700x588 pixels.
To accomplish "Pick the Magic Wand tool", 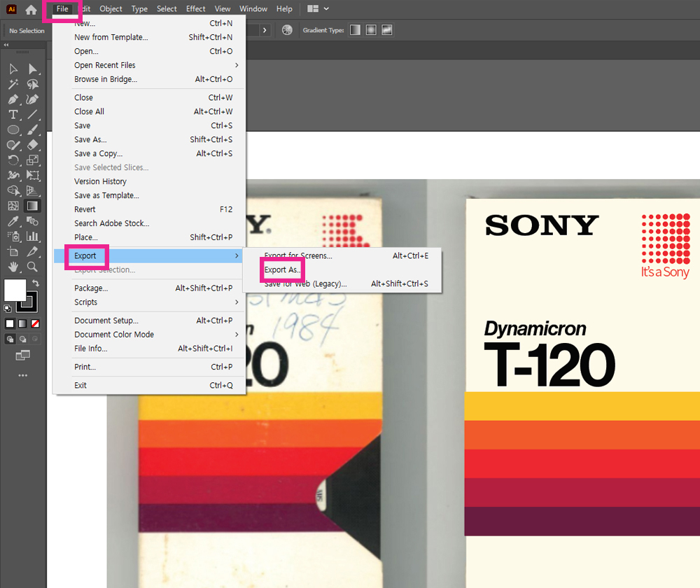I will (13, 84).
